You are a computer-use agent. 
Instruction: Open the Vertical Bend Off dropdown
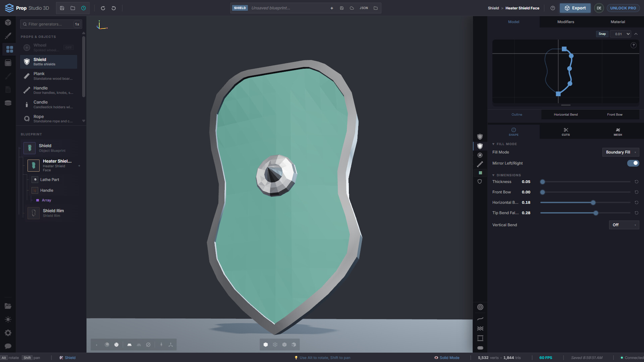coord(624,225)
